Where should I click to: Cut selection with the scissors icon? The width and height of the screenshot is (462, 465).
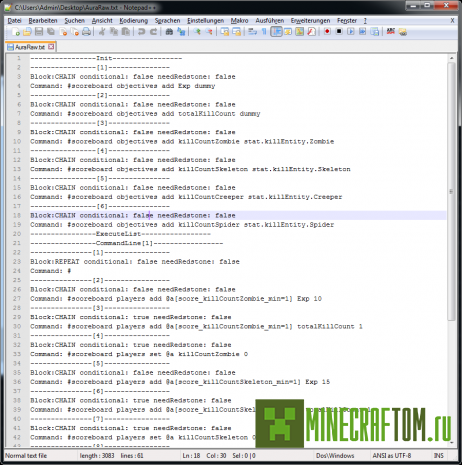102,32
